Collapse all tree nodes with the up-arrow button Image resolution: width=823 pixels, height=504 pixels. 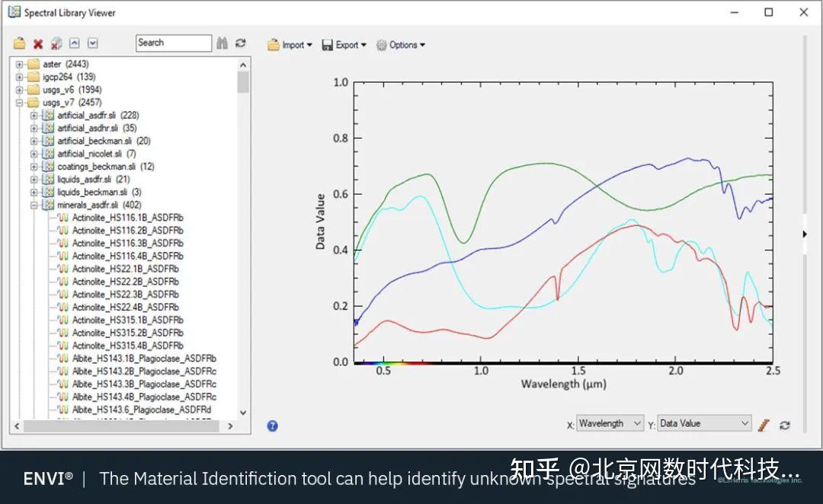(x=74, y=43)
